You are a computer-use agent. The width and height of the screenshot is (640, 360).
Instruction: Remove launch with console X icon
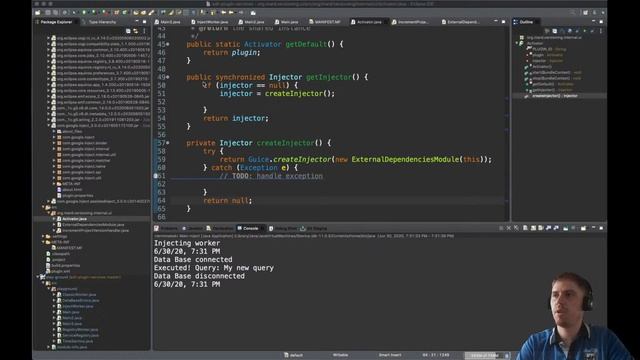[x=509, y=228]
